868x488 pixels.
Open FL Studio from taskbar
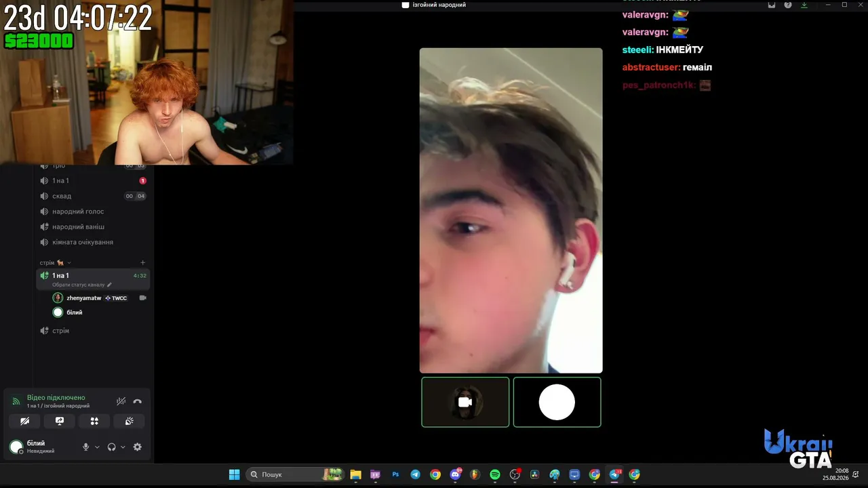(475, 474)
